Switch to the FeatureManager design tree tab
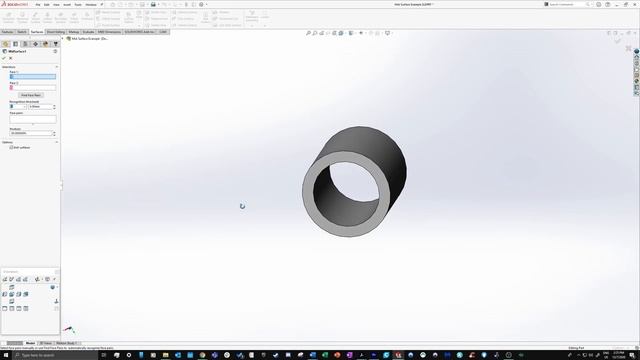This screenshot has height=360, width=640. point(5,44)
